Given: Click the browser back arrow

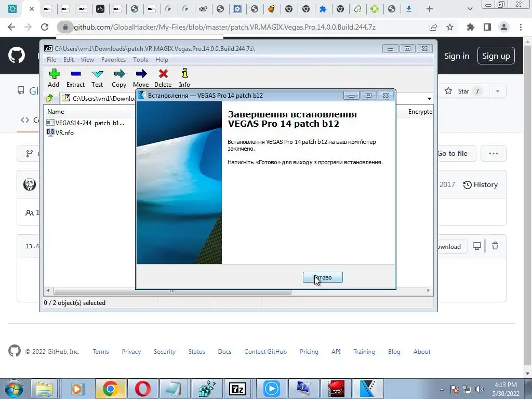Looking at the screenshot, I should [x=11, y=27].
